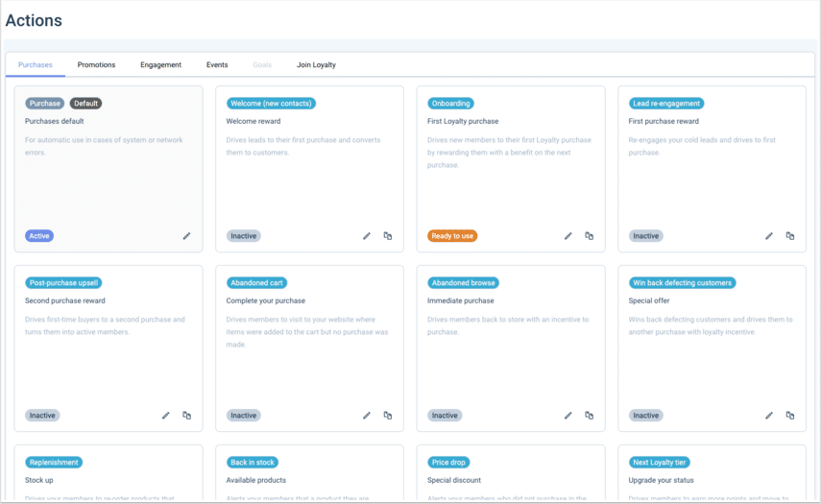Click the Special offer title

(x=649, y=300)
